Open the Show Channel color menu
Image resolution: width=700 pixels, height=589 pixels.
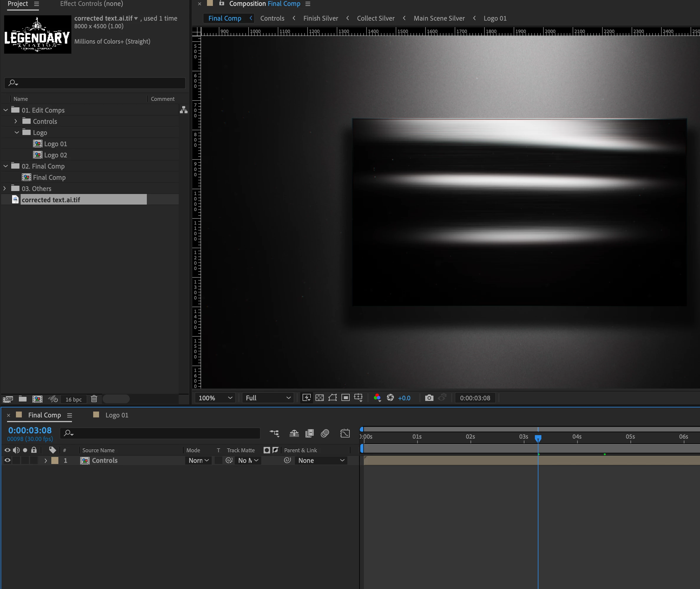tap(377, 398)
